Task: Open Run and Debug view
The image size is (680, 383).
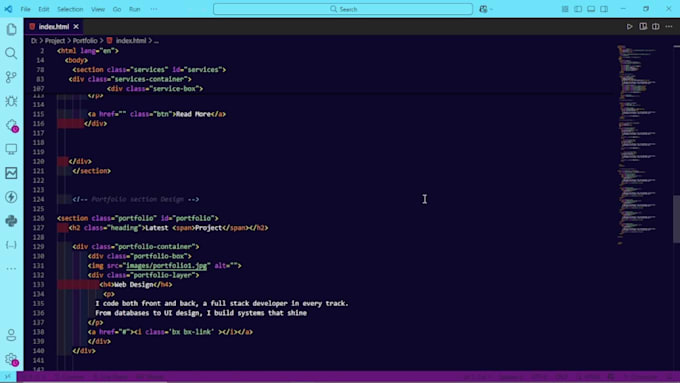Action: pyautogui.click(x=11, y=101)
